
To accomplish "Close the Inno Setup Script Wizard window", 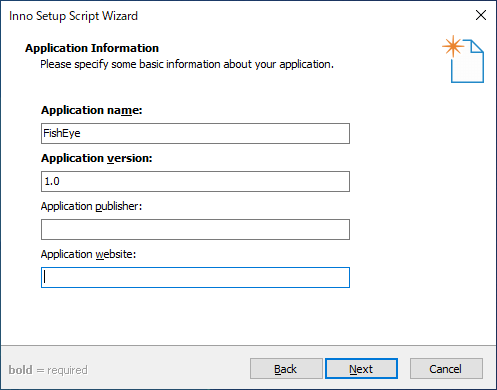I will click(x=481, y=15).
